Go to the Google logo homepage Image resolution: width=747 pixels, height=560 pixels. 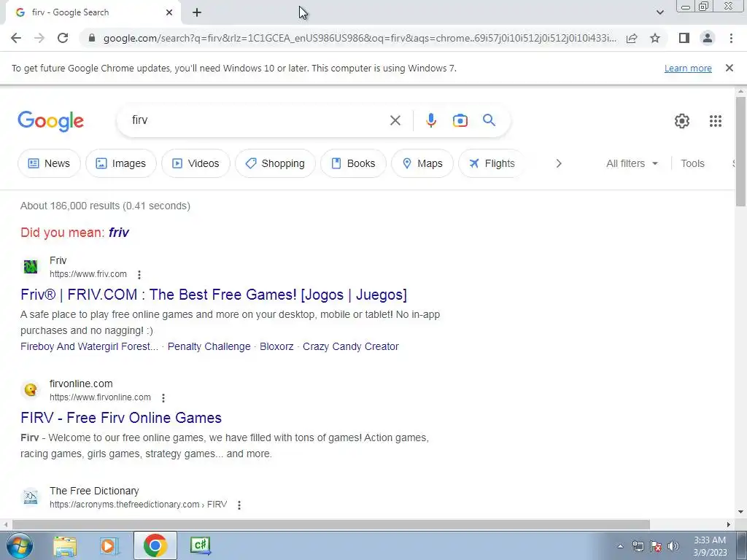(50, 121)
